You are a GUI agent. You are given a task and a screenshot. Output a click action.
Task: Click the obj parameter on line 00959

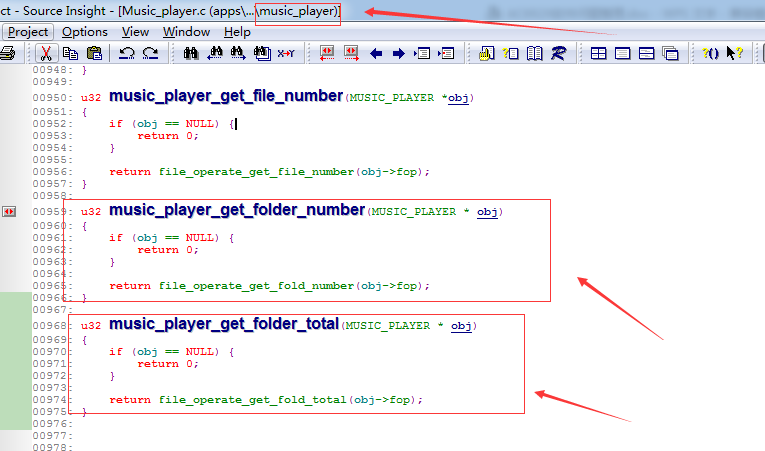click(487, 212)
